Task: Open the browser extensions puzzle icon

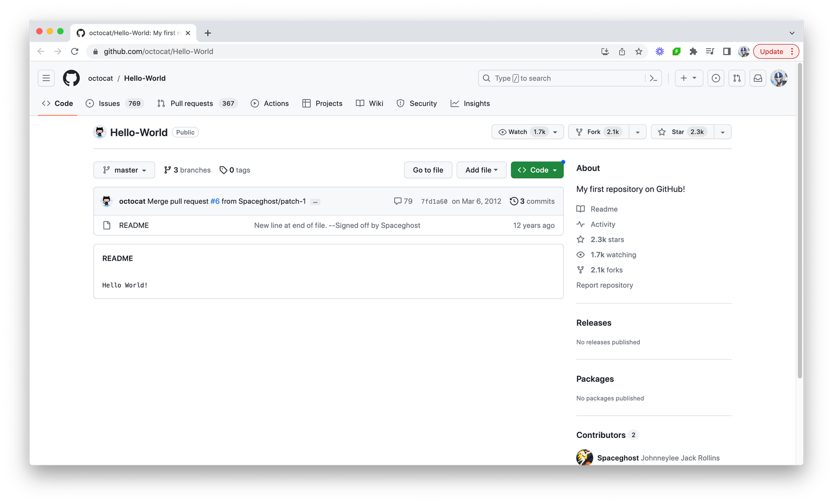Action: (x=693, y=51)
